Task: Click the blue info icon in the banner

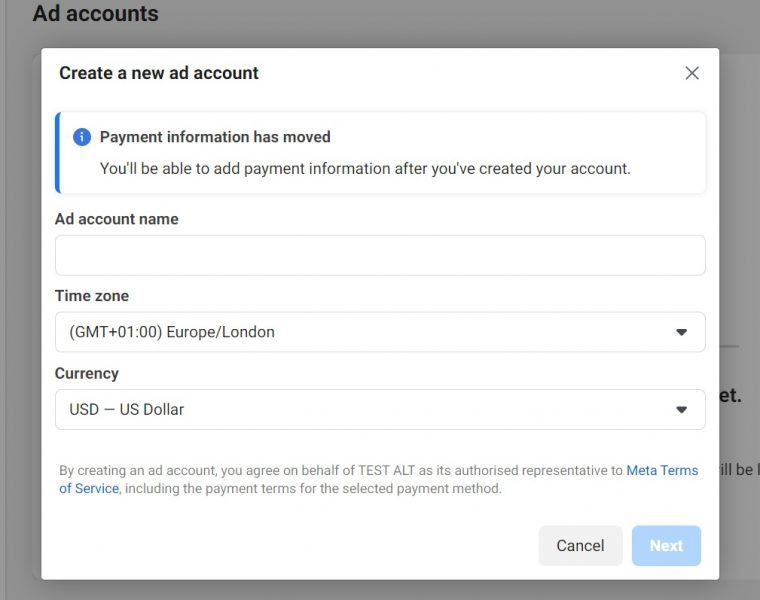Action: click(x=82, y=137)
